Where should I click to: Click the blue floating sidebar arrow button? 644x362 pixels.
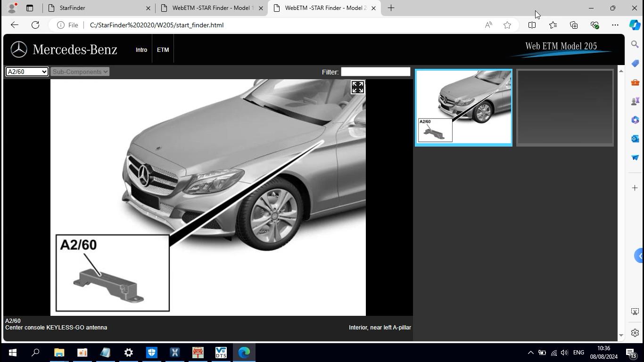click(x=639, y=256)
